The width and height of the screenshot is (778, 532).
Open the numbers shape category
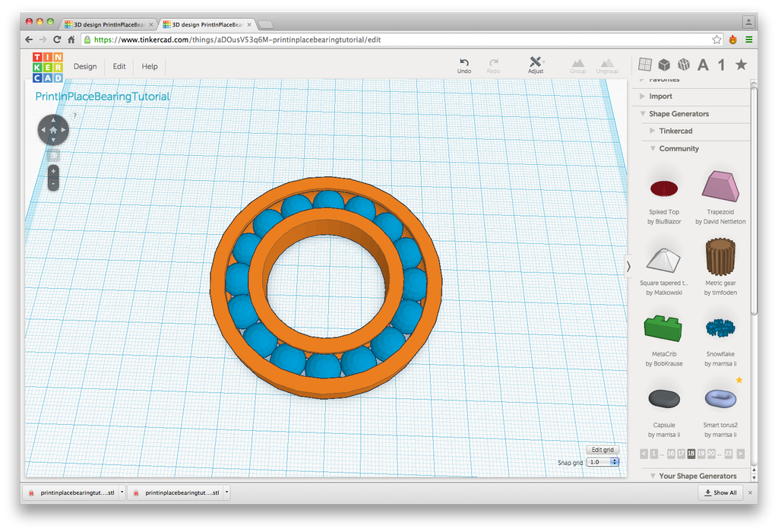click(722, 65)
